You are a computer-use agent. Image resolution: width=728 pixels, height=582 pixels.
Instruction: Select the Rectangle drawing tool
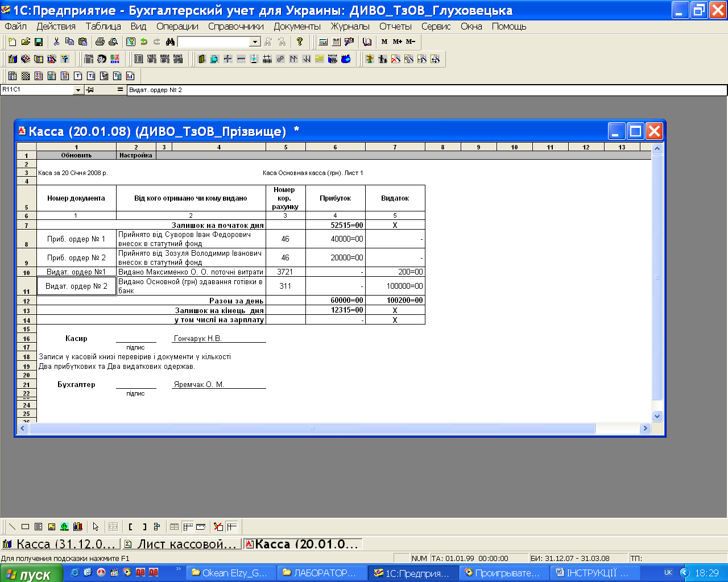pos(26,527)
